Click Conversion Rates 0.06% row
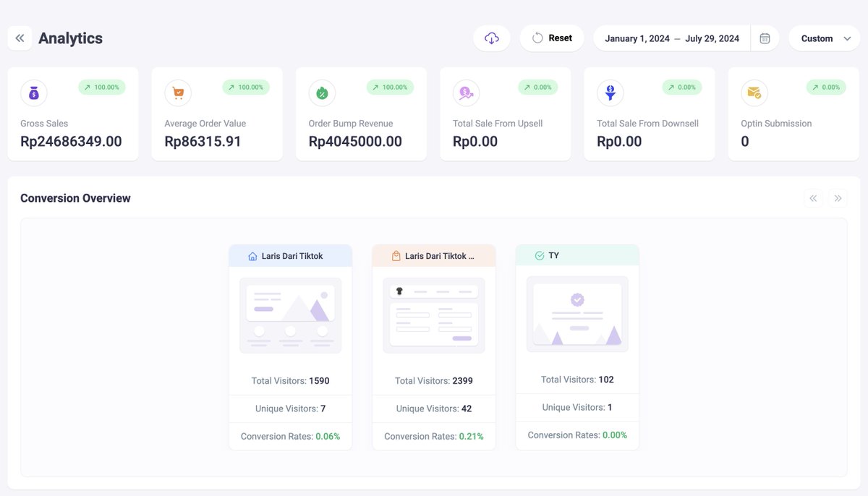 pos(291,436)
